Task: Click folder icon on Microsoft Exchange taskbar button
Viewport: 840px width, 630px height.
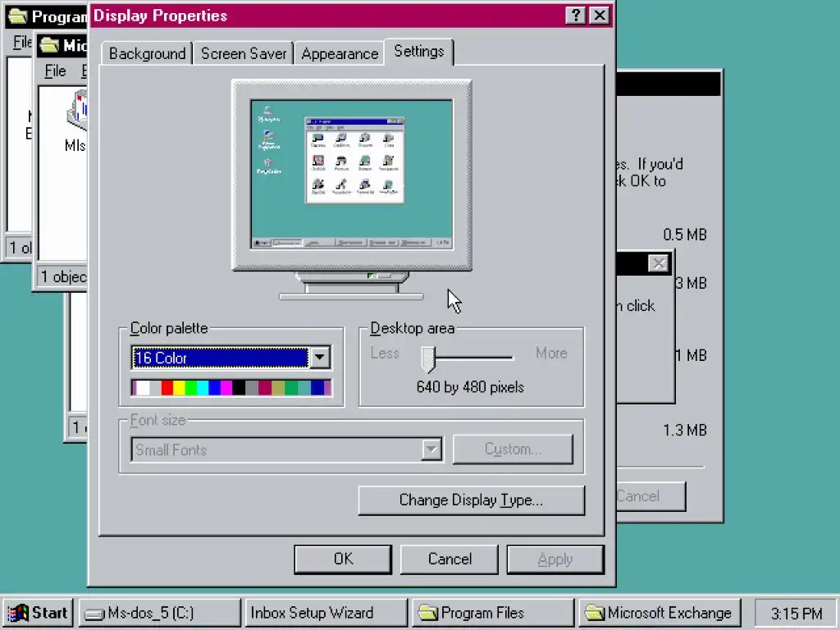Action: pos(595,613)
